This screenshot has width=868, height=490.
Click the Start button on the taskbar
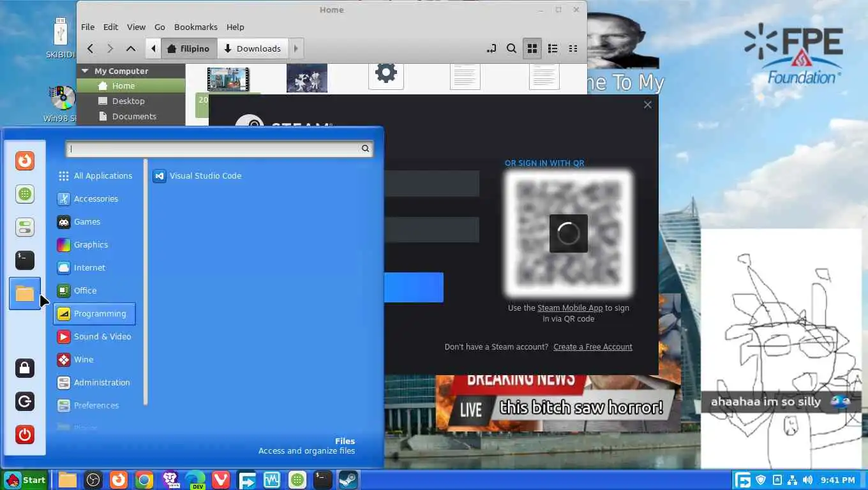(x=25, y=480)
